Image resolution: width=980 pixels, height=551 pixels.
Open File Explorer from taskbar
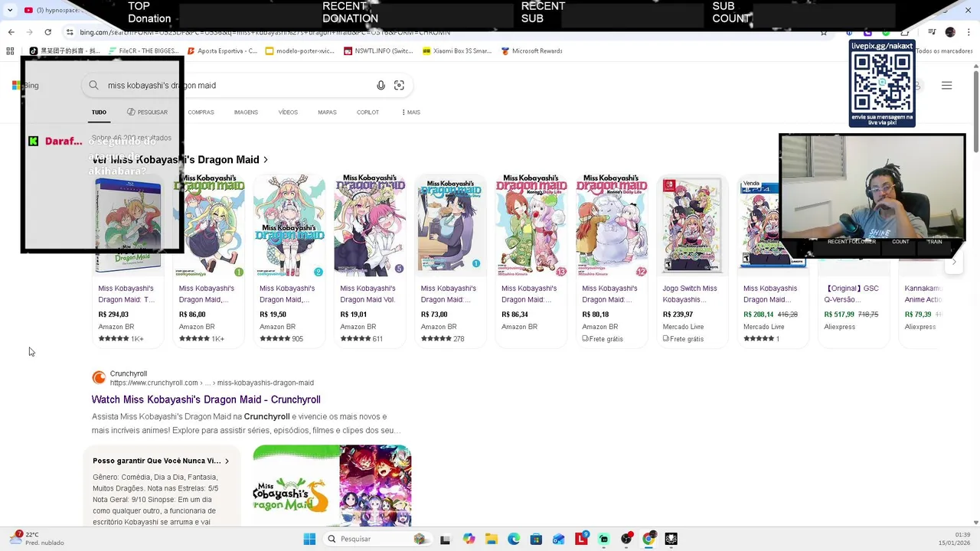(491, 539)
